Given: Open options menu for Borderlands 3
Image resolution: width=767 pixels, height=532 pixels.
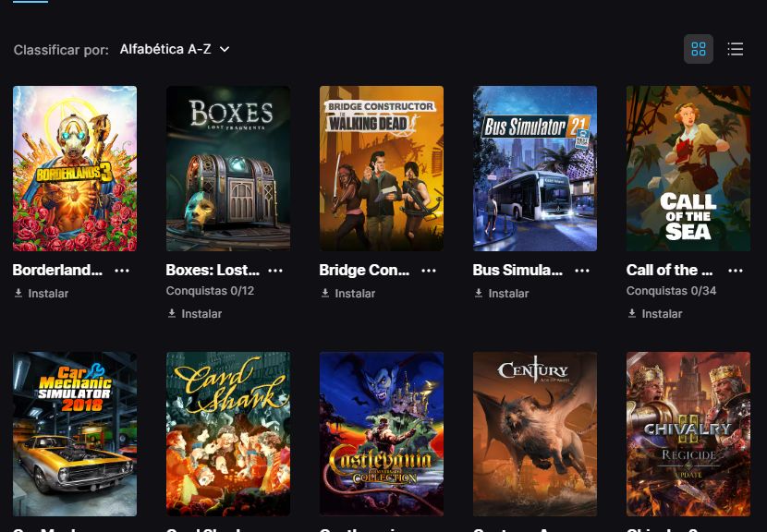Looking at the screenshot, I should (122, 271).
